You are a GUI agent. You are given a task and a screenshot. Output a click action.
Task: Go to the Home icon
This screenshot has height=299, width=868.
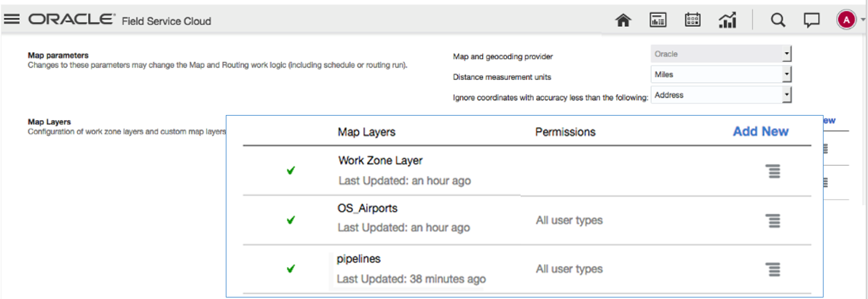point(623,20)
